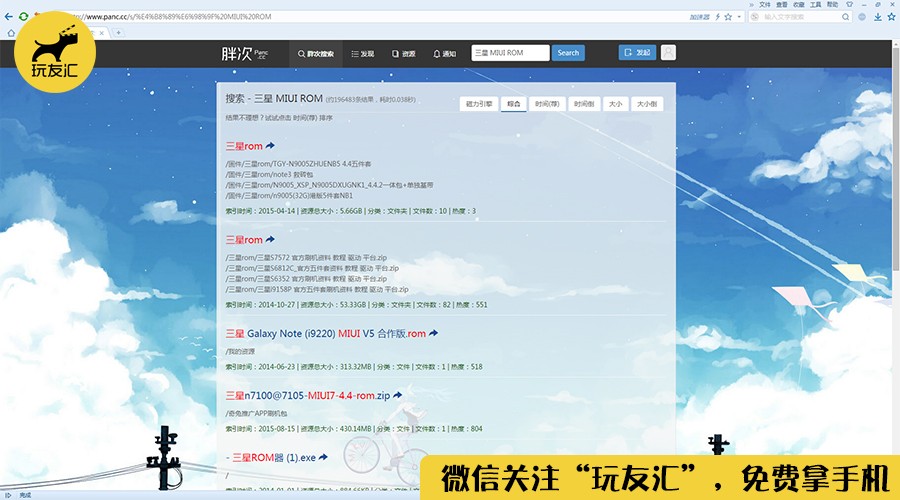Close the current browser tab

(x=102, y=33)
